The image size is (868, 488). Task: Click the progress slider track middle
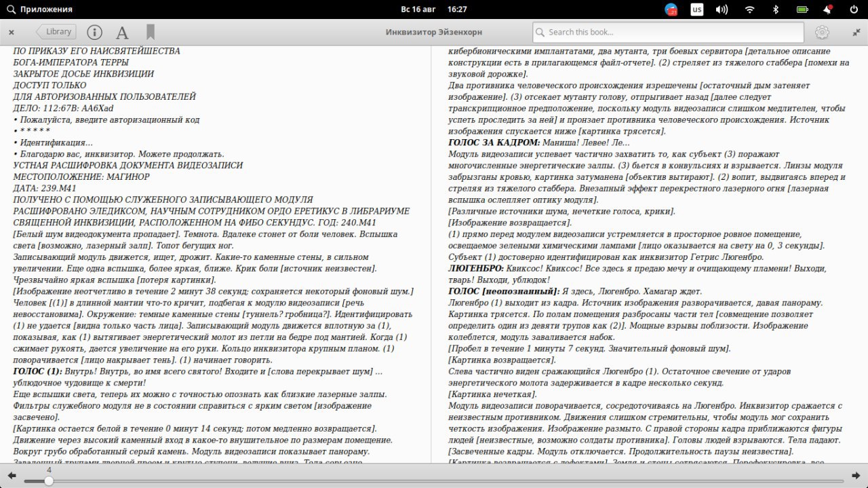click(x=434, y=481)
